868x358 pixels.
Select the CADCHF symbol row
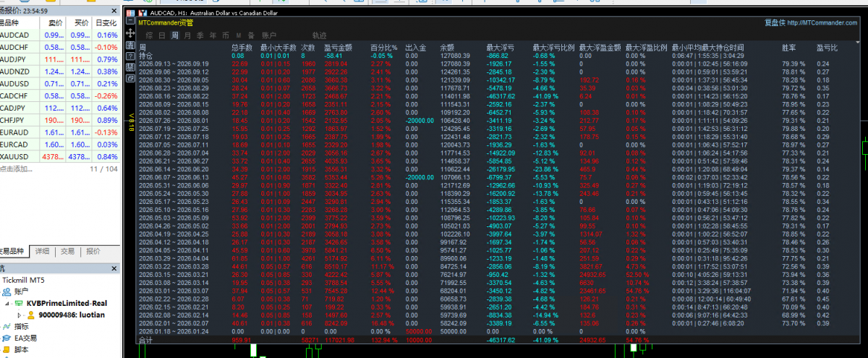59,95
